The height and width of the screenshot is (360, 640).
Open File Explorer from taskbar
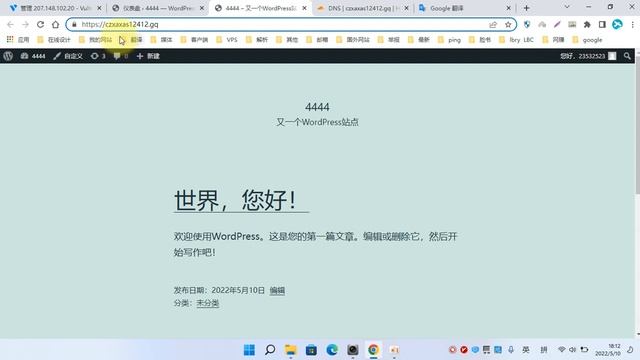tap(291, 350)
